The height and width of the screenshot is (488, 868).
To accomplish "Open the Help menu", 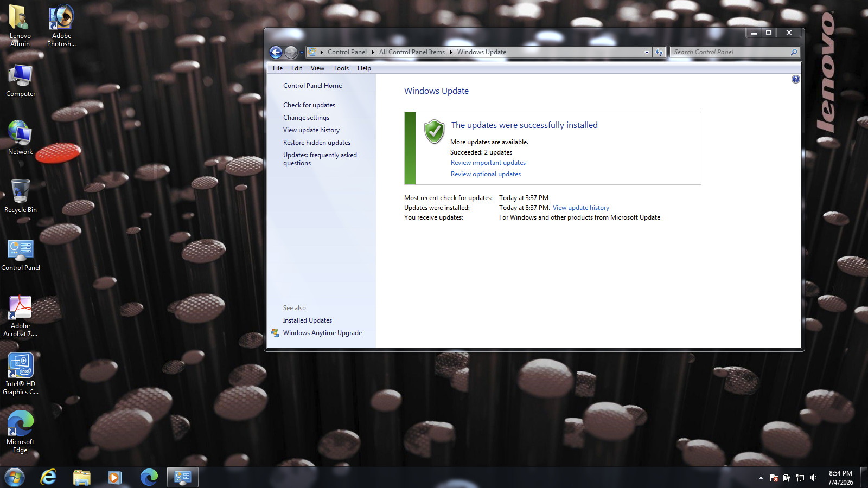I will pos(364,68).
